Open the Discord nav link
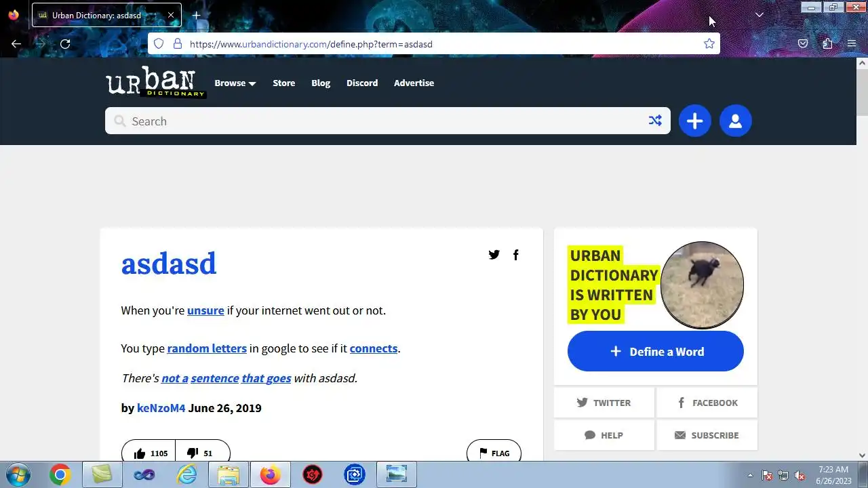 click(362, 83)
